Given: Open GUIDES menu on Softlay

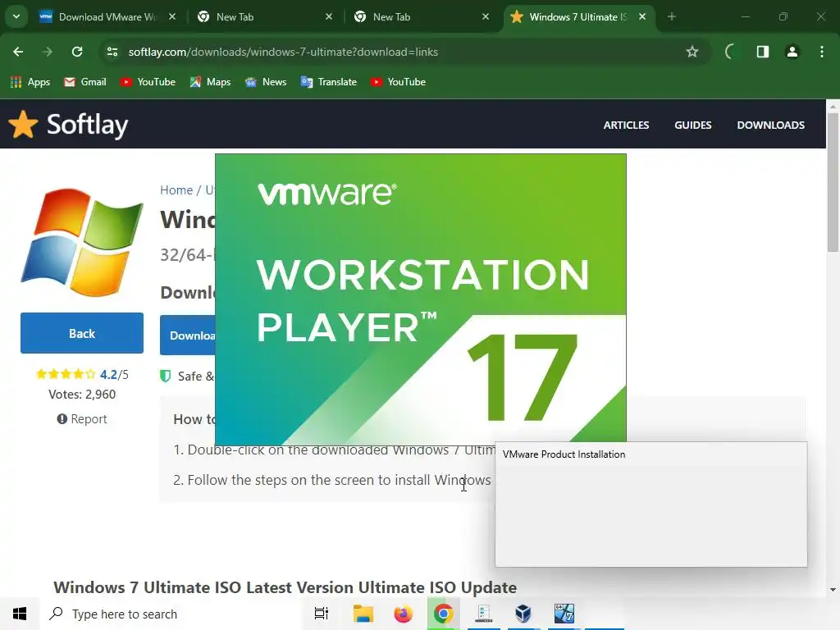Looking at the screenshot, I should tap(692, 125).
